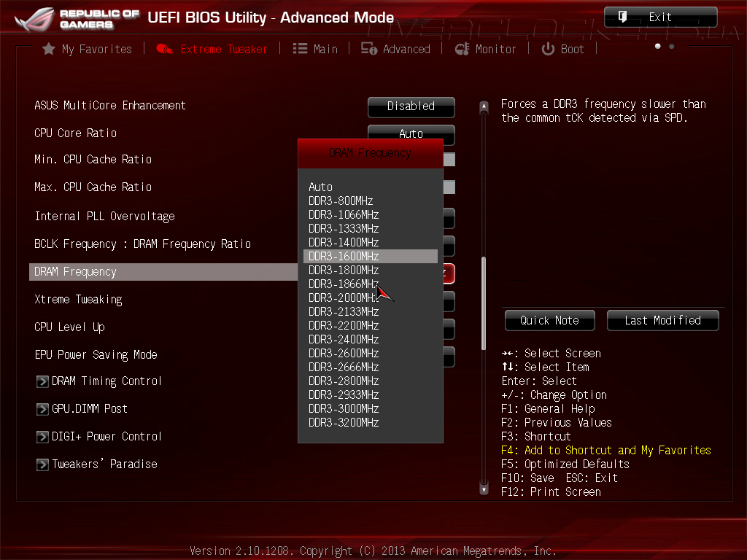Open DIGI+ Power Control submenu

[107, 437]
